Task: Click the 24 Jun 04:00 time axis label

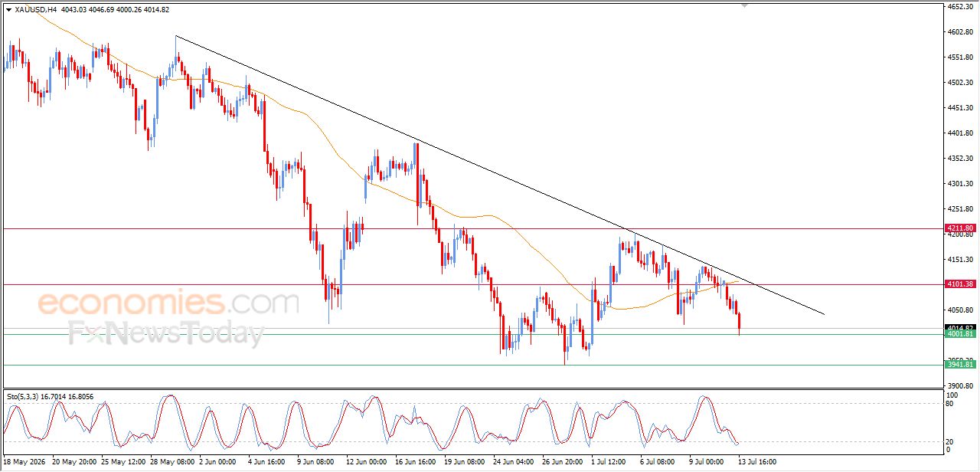Action: [x=514, y=462]
